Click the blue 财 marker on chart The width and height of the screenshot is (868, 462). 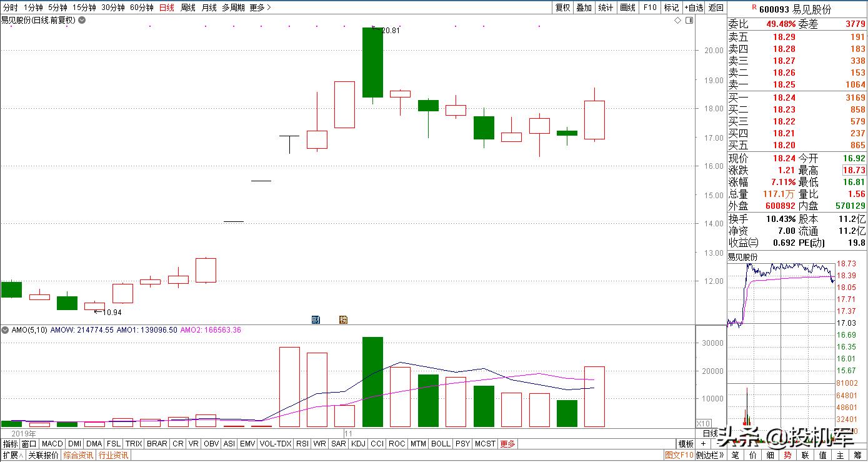tap(316, 319)
